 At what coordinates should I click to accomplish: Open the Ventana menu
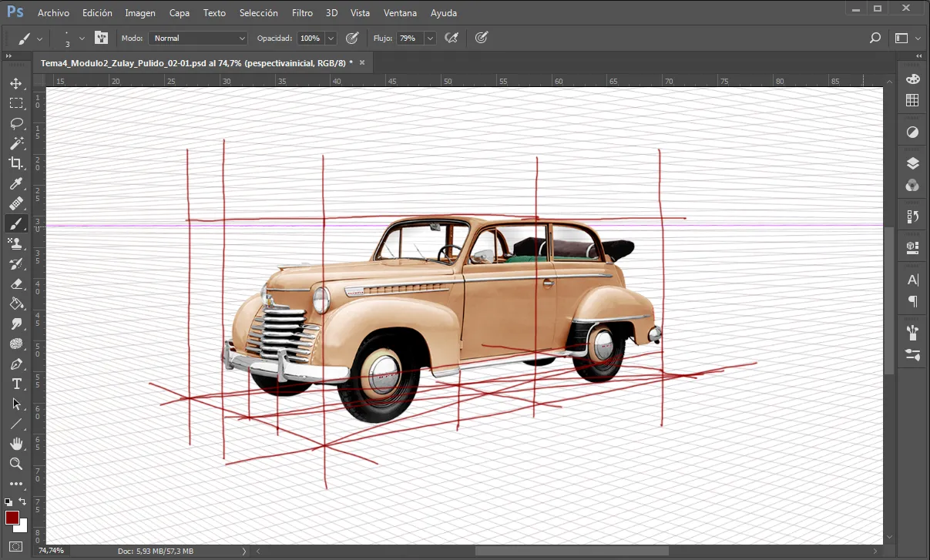pyautogui.click(x=400, y=13)
